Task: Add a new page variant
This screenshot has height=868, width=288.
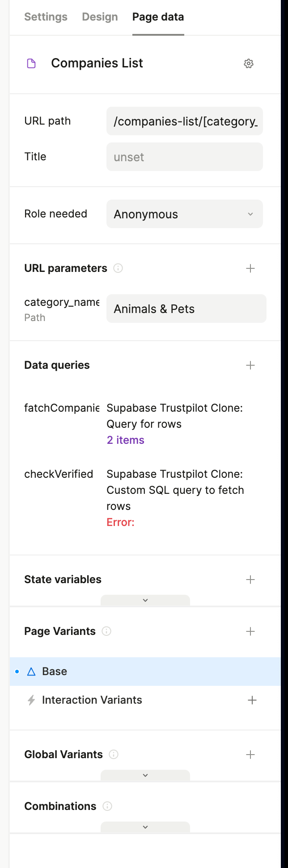Action: click(250, 631)
